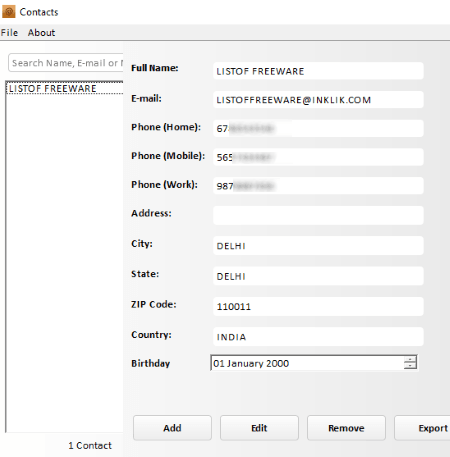Click the Country field showing INDIA
The image size is (450, 457).
coord(318,337)
